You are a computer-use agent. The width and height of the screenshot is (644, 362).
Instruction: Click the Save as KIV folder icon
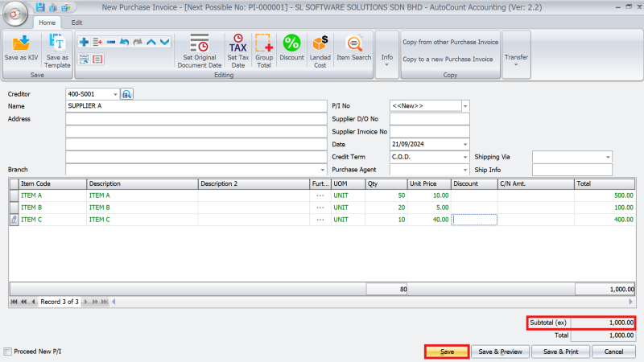pyautogui.click(x=21, y=43)
